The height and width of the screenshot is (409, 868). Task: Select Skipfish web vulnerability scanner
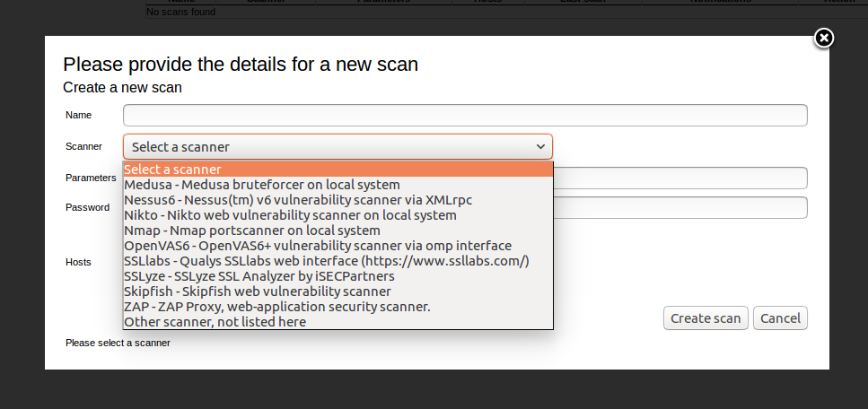pyautogui.click(x=338, y=291)
